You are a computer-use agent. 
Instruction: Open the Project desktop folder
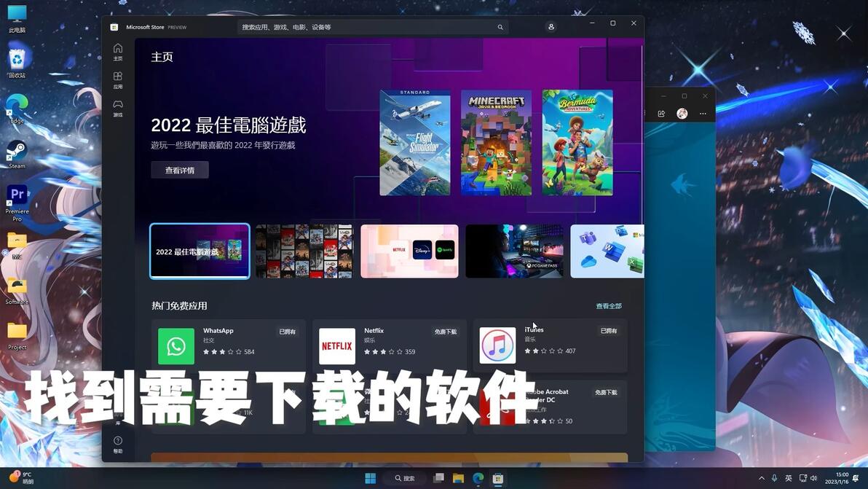[x=17, y=336]
